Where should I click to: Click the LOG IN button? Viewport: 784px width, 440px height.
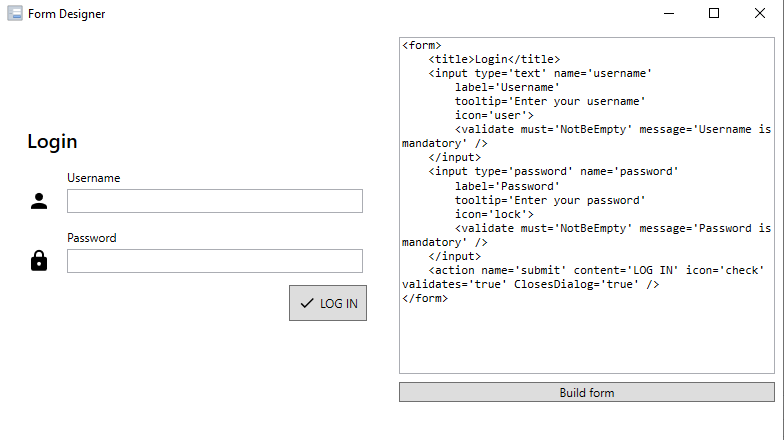(328, 303)
